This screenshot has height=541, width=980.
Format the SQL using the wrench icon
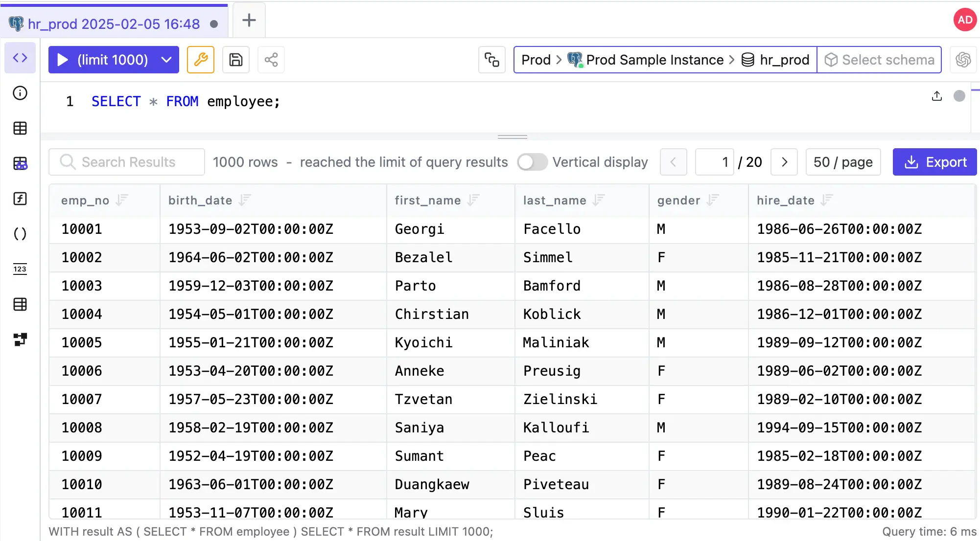point(200,59)
